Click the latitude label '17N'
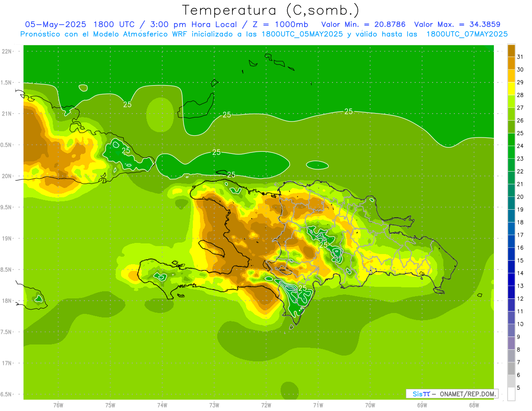The image size is (532, 411). [7, 363]
